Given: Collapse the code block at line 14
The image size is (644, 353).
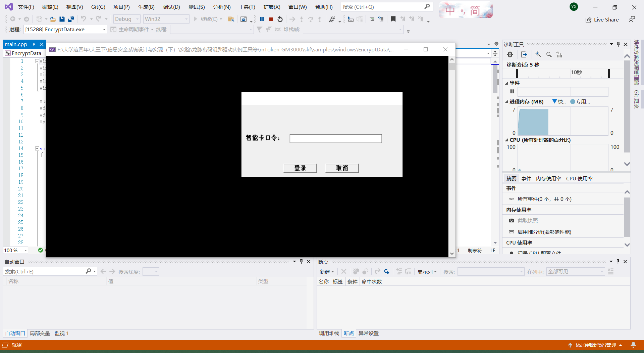Looking at the screenshot, I should [x=37, y=148].
